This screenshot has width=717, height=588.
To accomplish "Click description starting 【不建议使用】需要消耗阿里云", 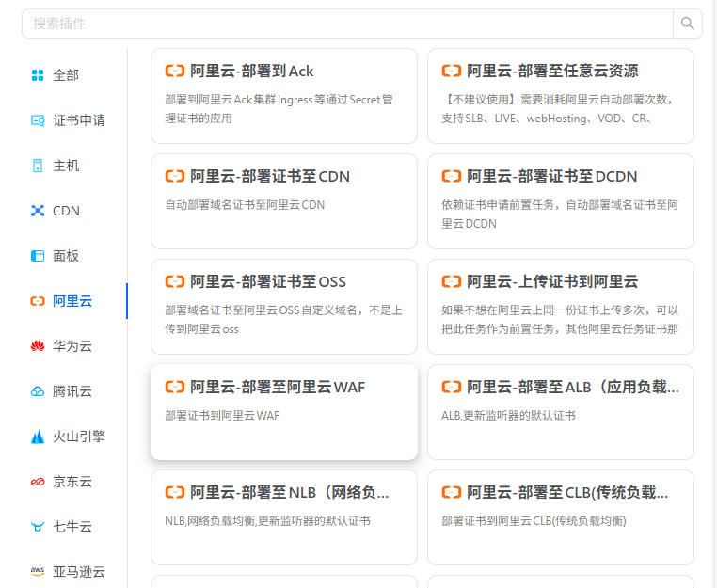I will pyautogui.click(x=558, y=109).
